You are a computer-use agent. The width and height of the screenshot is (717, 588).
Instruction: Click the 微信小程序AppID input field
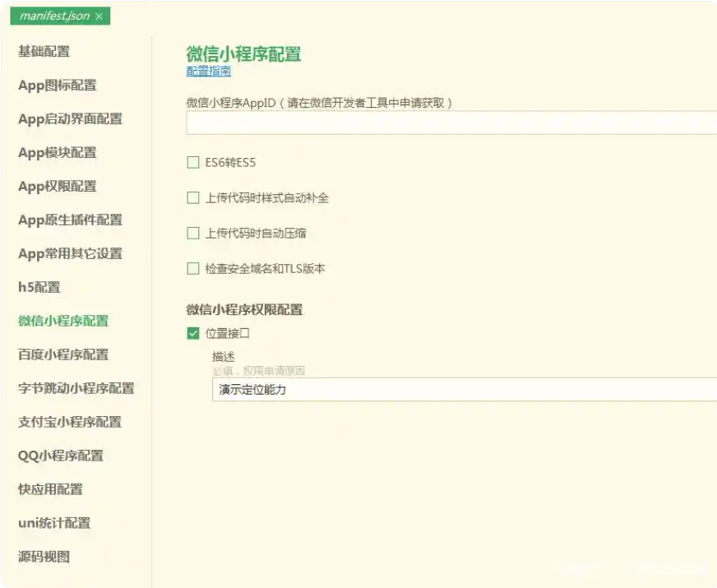(x=451, y=123)
